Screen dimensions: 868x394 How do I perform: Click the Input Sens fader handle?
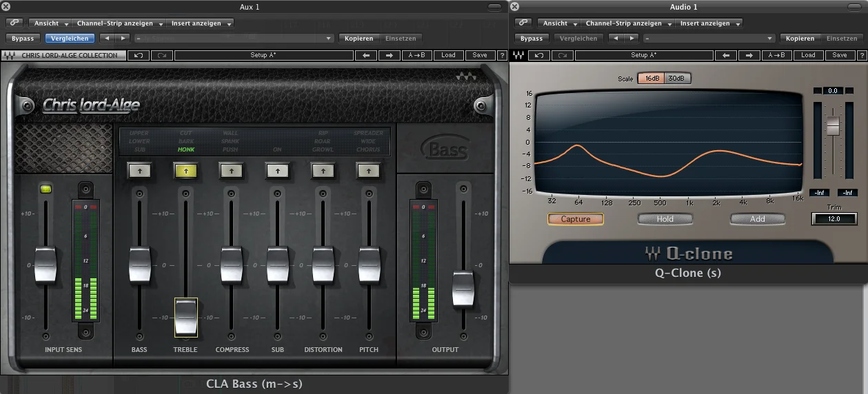46,265
